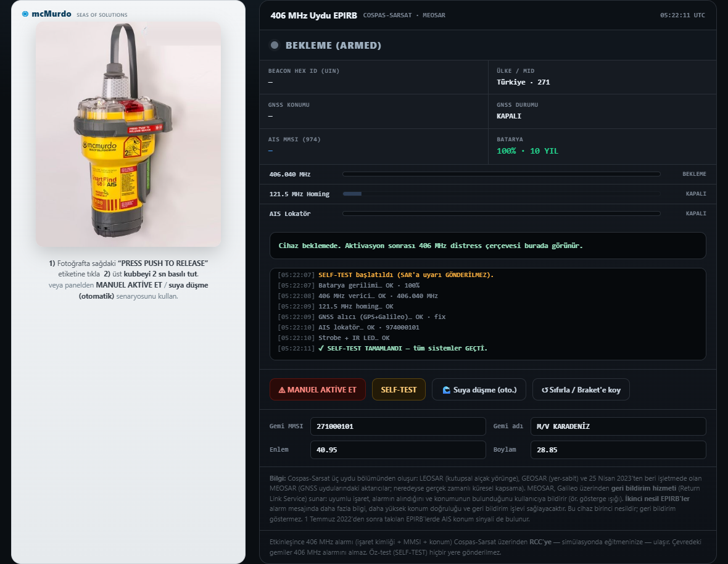Image resolution: width=728 pixels, height=564 pixels.
Task: Click the "COSPAS-SARSAT · MEOSAR" subtitle
Action: pos(404,15)
